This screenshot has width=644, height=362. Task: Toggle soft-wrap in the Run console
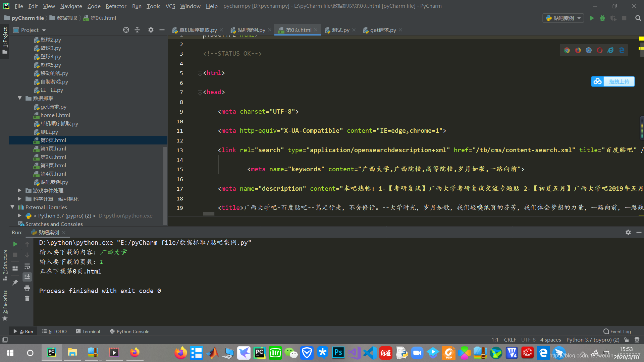(x=27, y=266)
